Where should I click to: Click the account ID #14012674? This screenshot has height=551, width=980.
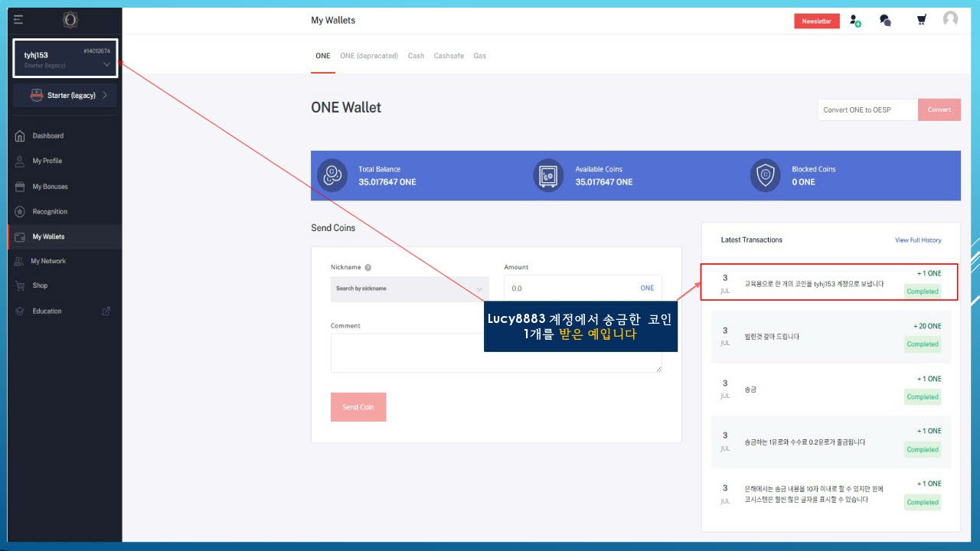point(96,51)
